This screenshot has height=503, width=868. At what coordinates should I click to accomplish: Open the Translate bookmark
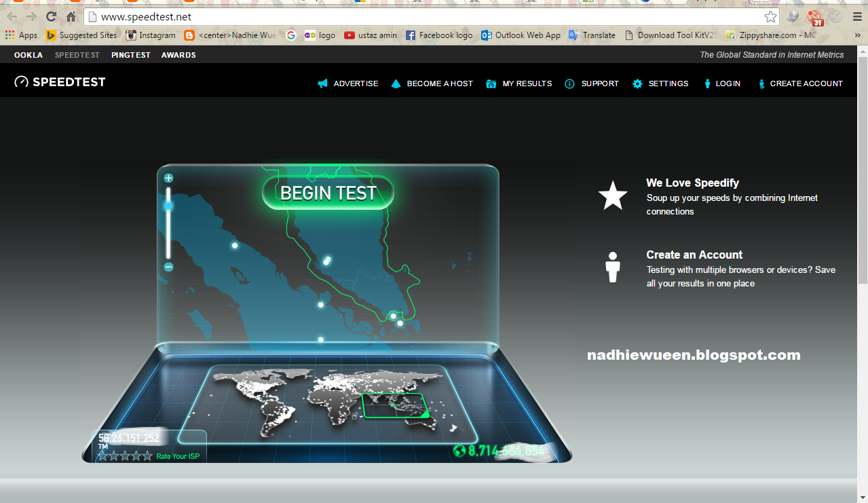(x=592, y=35)
